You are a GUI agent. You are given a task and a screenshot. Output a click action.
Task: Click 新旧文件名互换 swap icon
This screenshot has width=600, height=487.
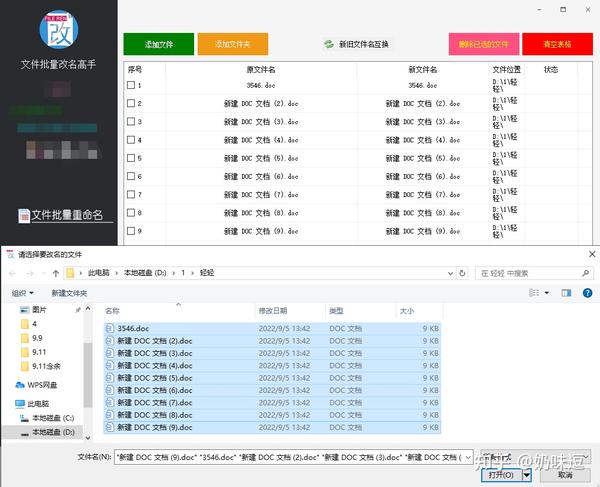click(x=329, y=44)
